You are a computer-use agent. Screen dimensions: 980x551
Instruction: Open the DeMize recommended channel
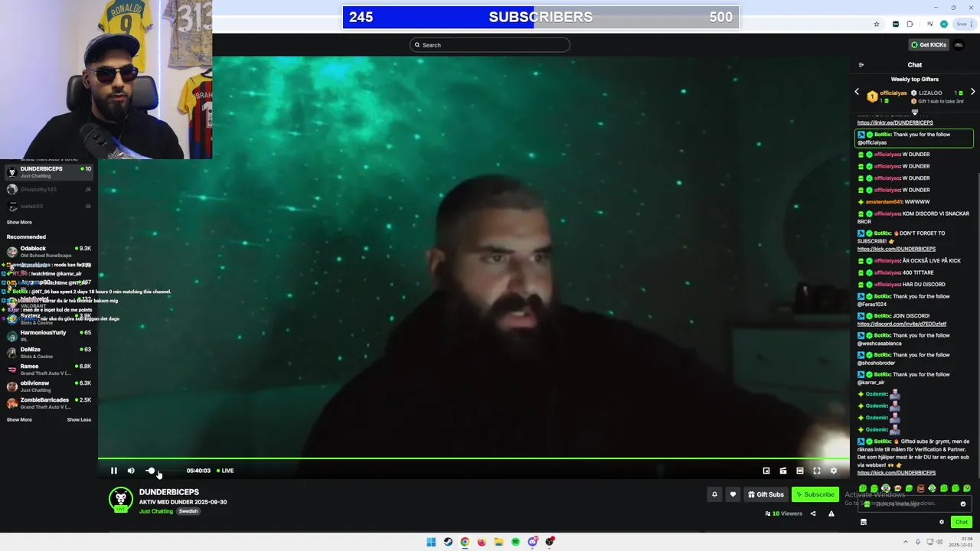pyautogui.click(x=49, y=353)
